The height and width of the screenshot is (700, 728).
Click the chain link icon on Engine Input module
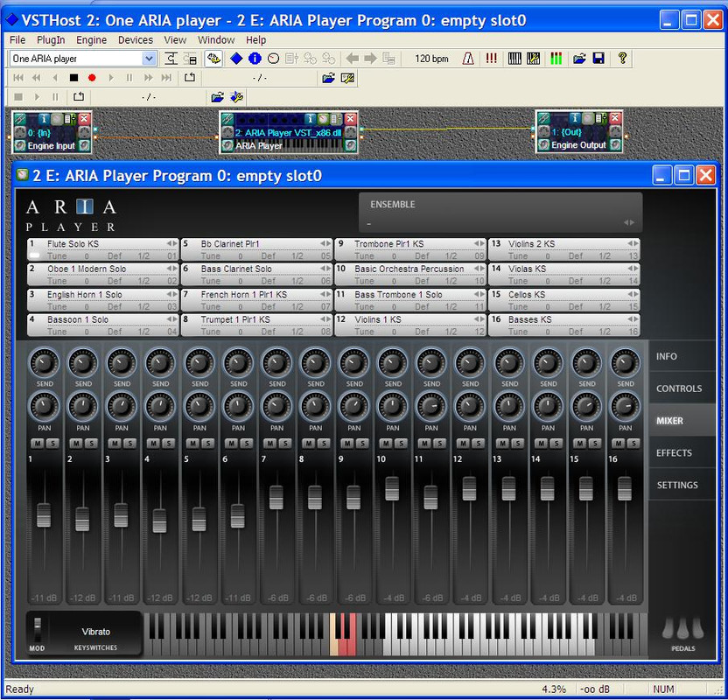[x=20, y=119]
